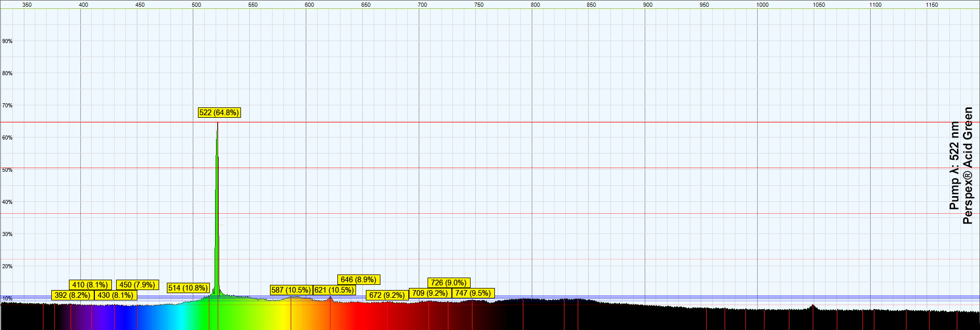Click the 522 (64.8%) peak label
This screenshot has height=330, width=980.
coord(219,113)
